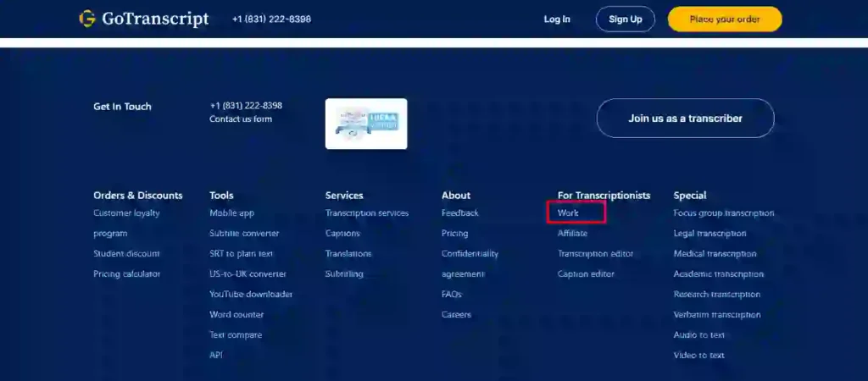Open the US-to-UK converter link
Screen dimensions: 868x381
(x=248, y=273)
